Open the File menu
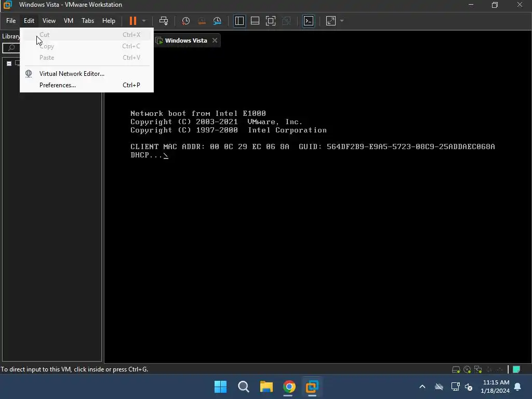The image size is (532, 399). 11,21
